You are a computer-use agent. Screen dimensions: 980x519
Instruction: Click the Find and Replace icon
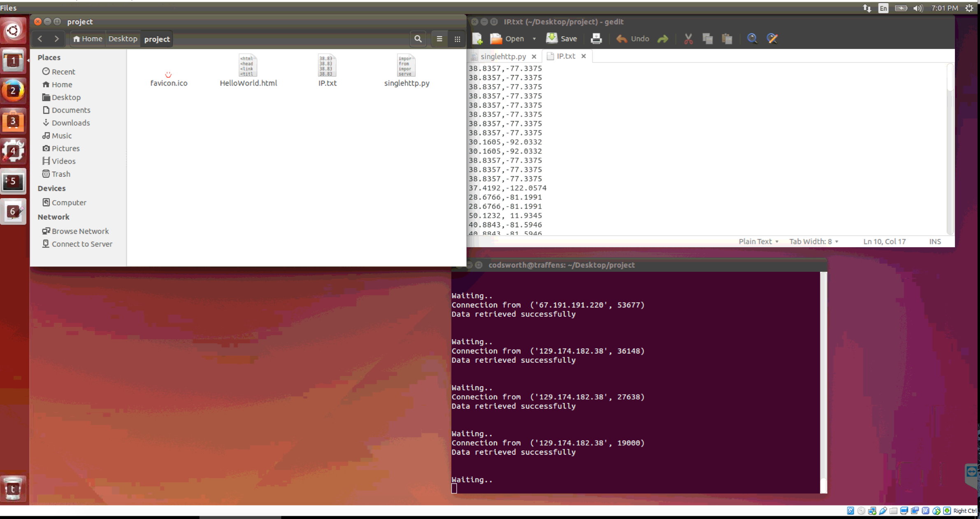(772, 39)
